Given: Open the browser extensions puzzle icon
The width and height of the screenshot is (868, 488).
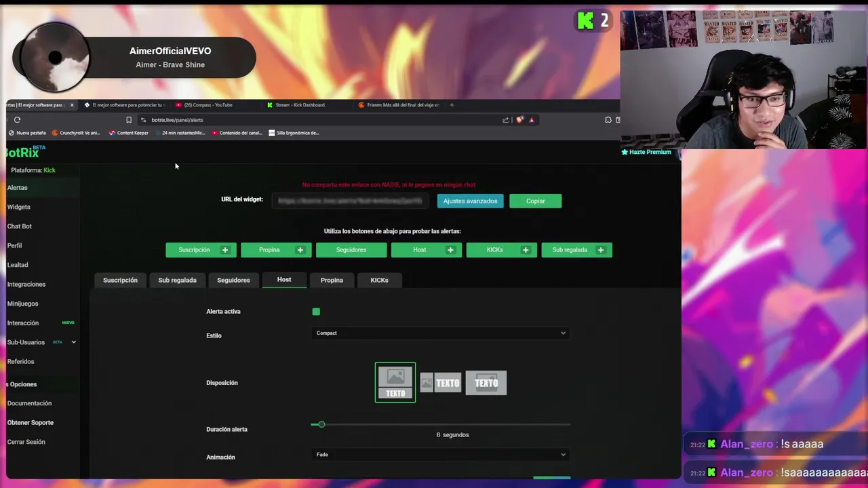Looking at the screenshot, I should point(608,120).
